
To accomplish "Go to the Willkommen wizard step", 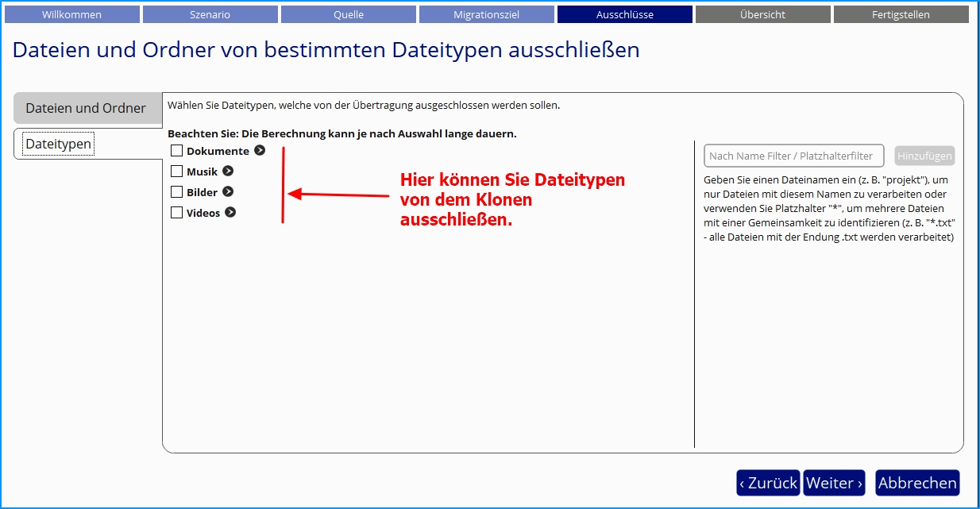I will (x=71, y=14).
